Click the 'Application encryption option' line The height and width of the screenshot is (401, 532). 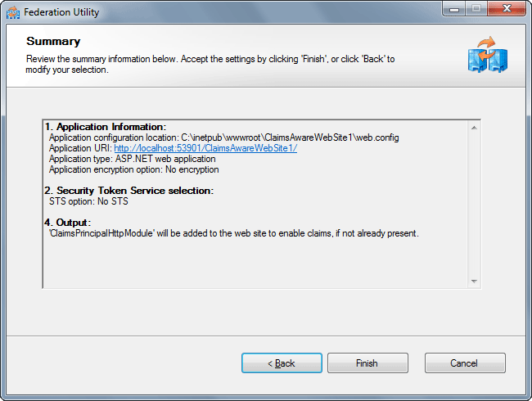pos(133,169)
